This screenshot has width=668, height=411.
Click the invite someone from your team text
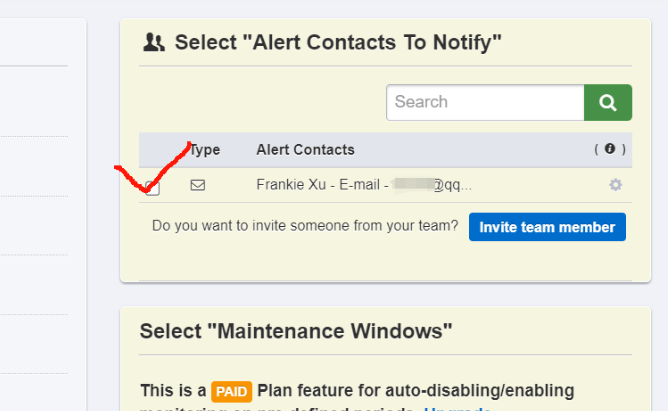click(305, 226)
